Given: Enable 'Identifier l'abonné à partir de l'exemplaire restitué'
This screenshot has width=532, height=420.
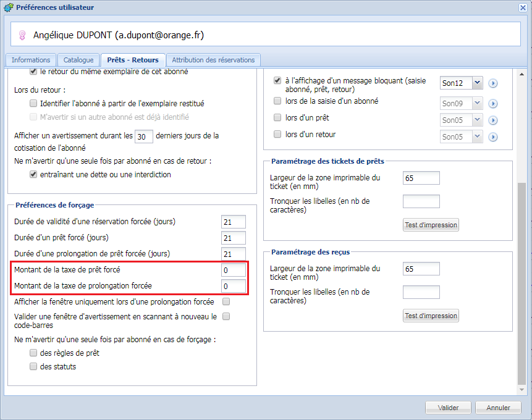Looking at the screenshot, I should point(33,104).
